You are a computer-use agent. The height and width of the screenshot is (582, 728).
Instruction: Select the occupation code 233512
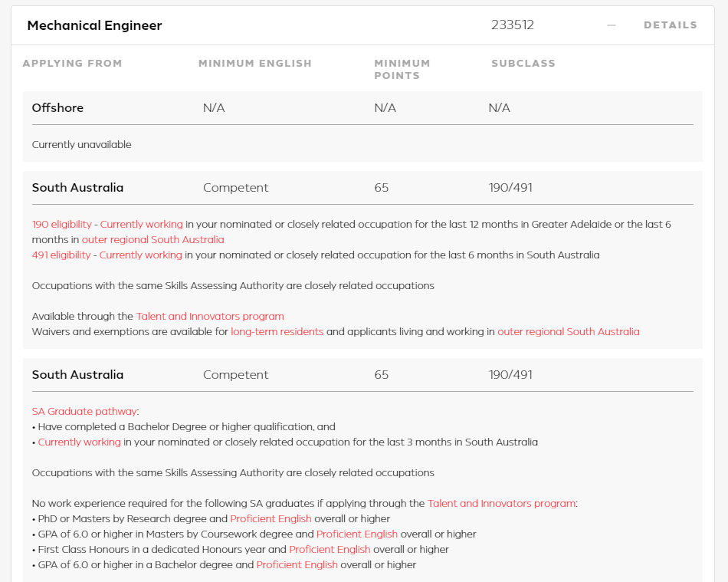(x=512, y=25)
